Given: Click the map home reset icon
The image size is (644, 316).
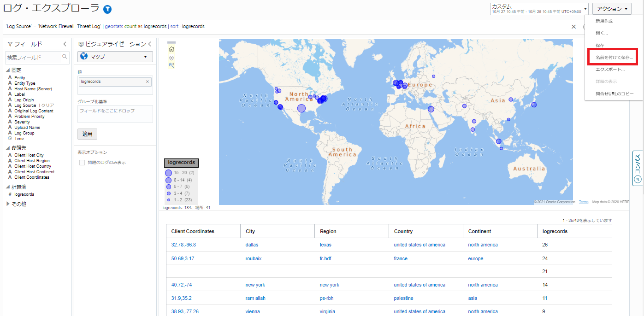Looking at the screenshot, I should click(171, 49).
